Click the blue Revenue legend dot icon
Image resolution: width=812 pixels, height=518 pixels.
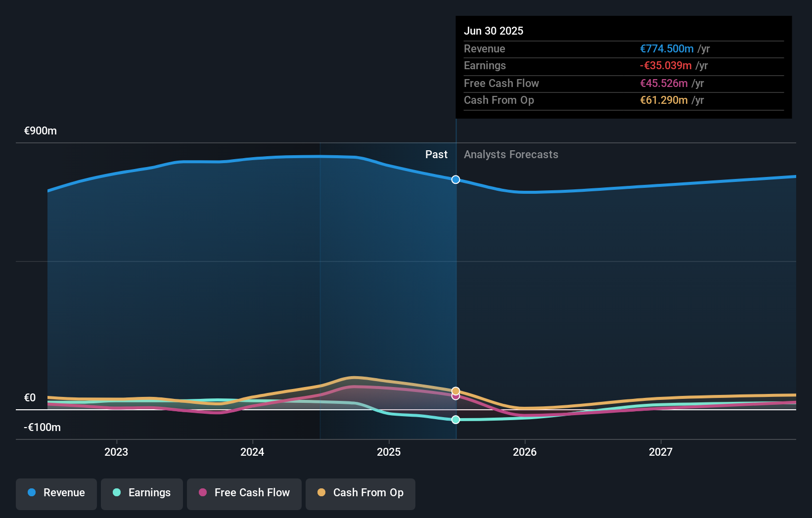coord(31,493)
